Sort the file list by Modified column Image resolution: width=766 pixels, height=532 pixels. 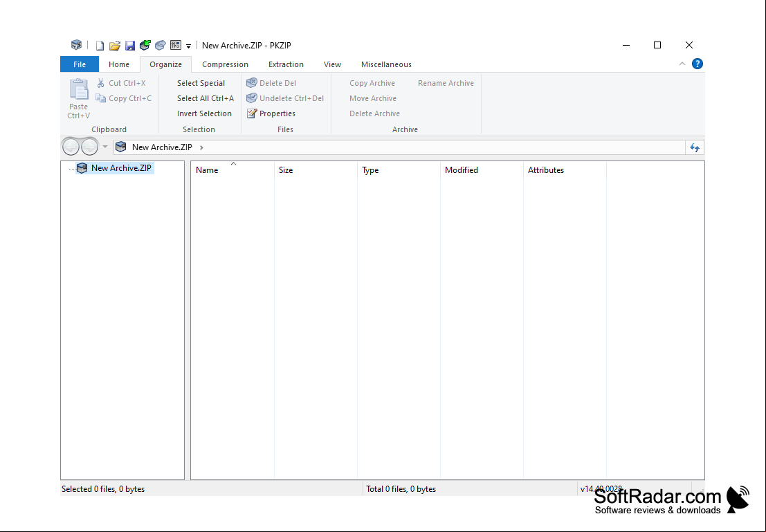click(482, 170)
